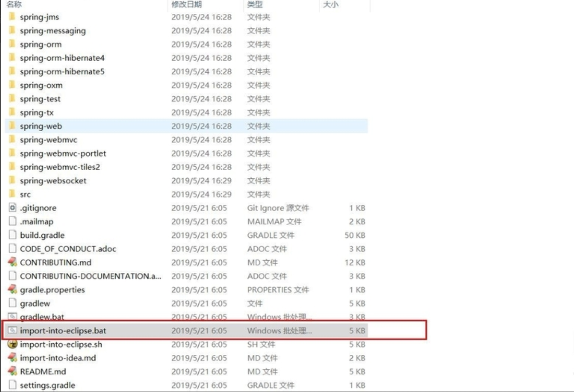Click the gradlew.bat batch file icon
The width and height of the screenshot is (574, 392).
click(x=12, y=317)
